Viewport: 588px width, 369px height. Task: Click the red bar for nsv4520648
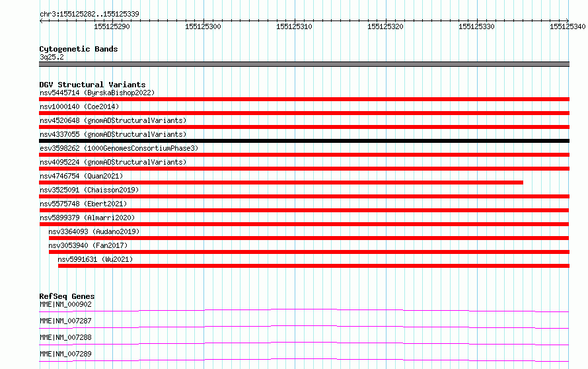click(x=304, y=127)
